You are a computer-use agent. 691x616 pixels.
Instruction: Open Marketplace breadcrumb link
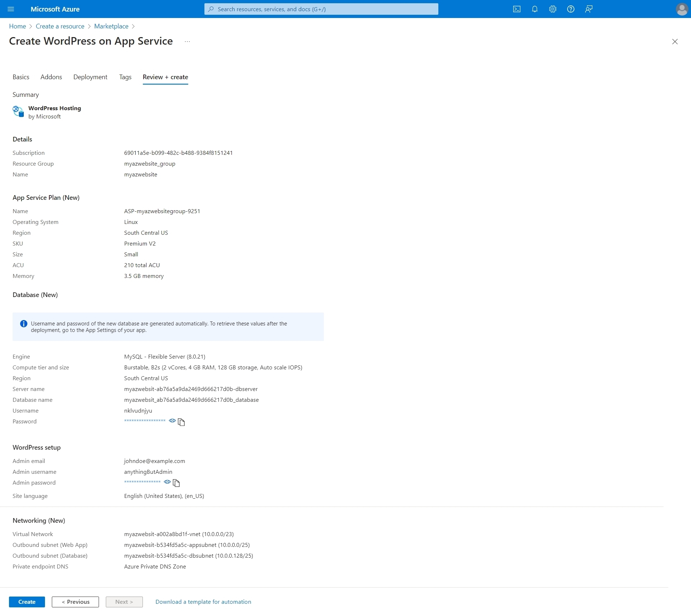click(x=111, y=26)
